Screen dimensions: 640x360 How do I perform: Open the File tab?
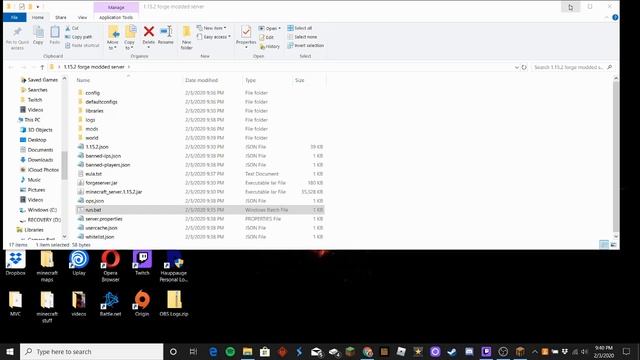(x=14, y=17)
